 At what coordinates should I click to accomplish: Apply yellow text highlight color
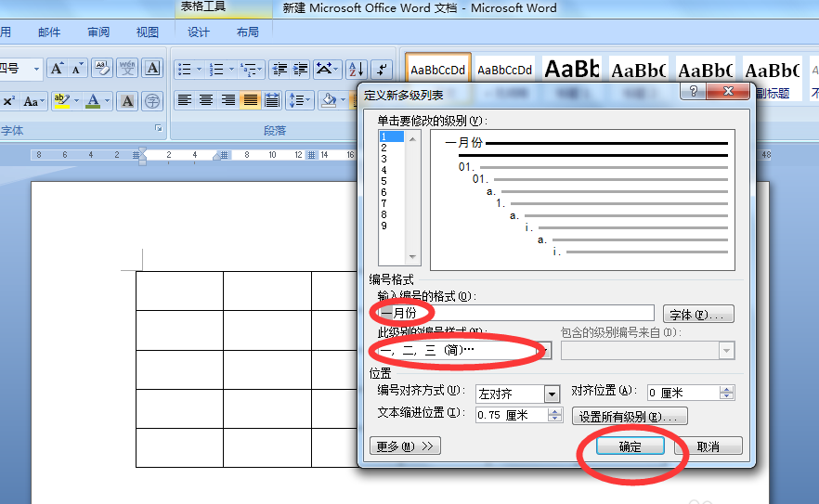click(61, 101)
